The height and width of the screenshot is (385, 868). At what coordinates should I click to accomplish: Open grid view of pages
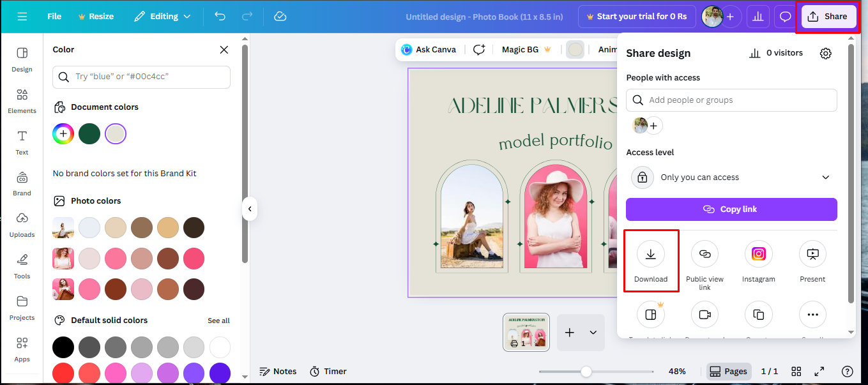click(x=796, y=371)
